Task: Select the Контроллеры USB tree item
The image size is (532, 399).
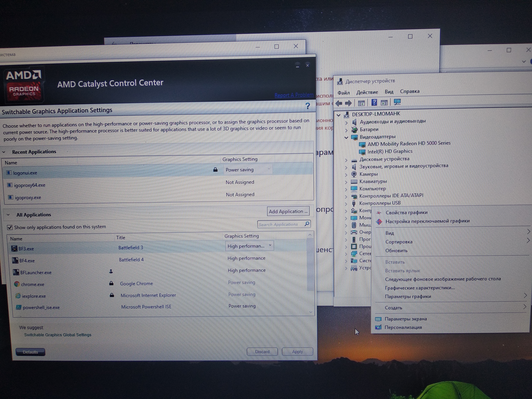Action: pyautogui.click(x=380, y=203)
